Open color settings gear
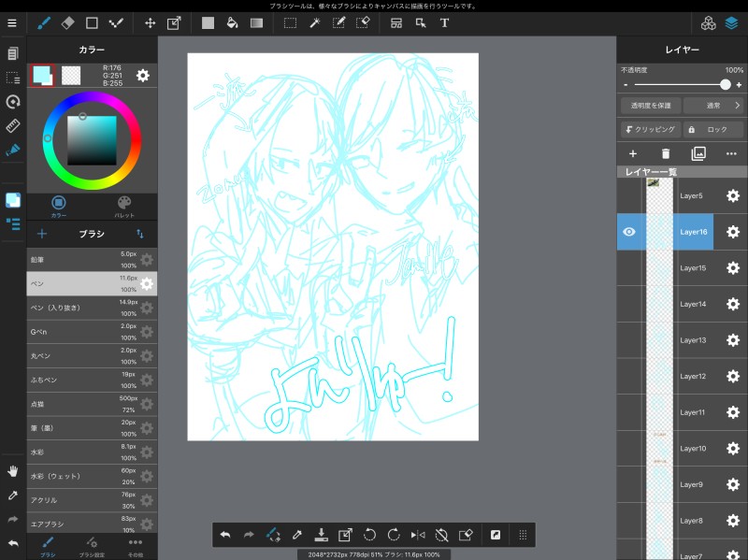This screenshot has width=748, height=560. click(x=143, y=76)
